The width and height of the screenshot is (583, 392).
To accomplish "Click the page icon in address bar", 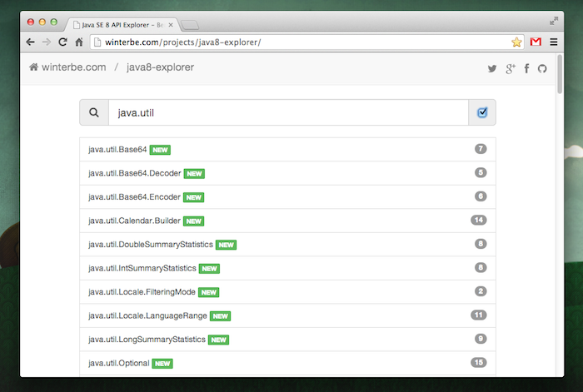I will coord(97,42).
